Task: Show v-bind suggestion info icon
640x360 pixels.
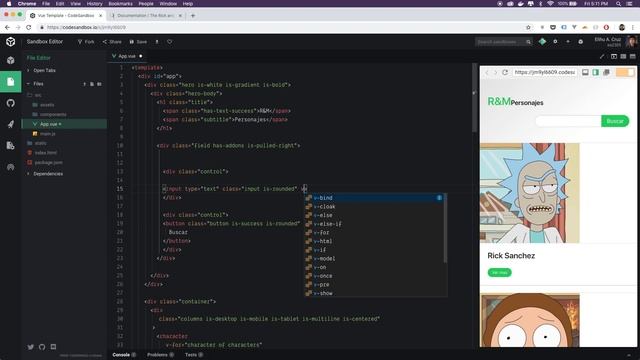Action: pos(439,198)
